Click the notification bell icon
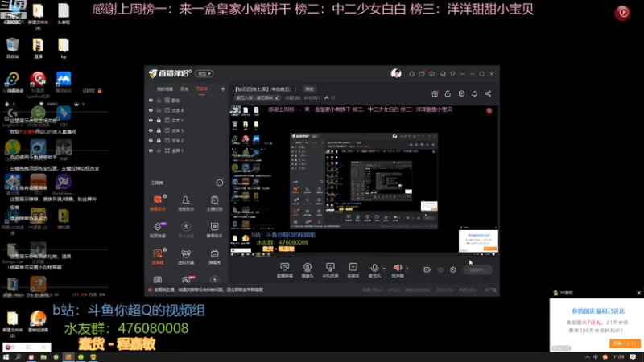Viewport: 644px width, 362px height. 474,93
